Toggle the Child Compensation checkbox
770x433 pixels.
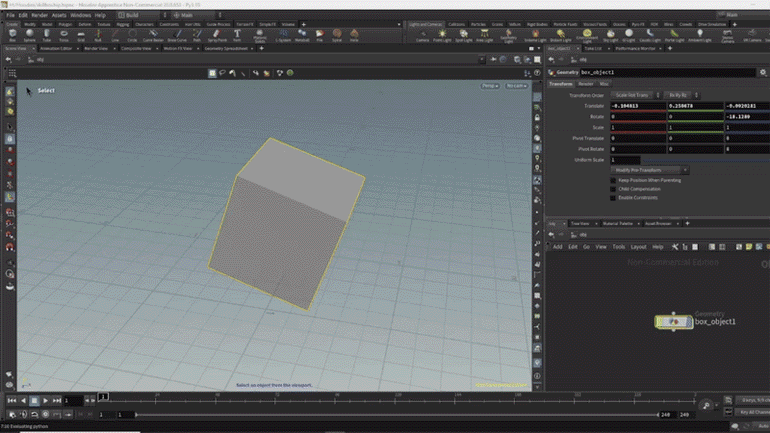[614, 189]
